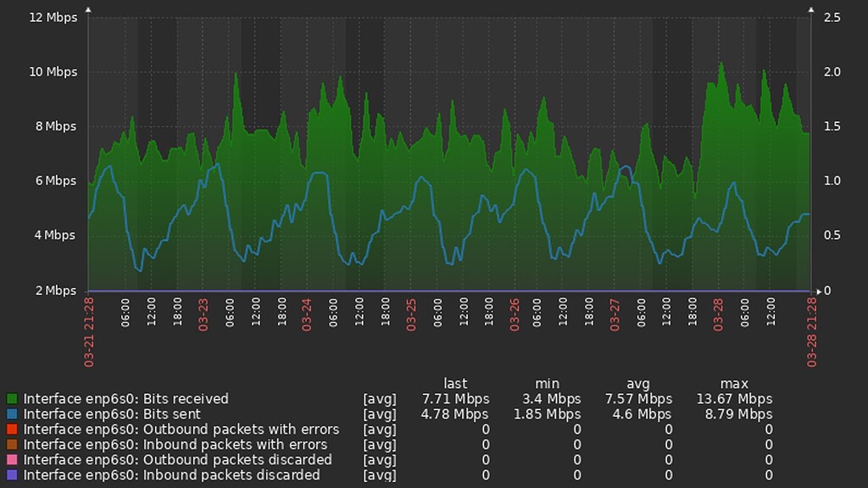Image resolution: width=868 pixels, height=488 pixels.
Task: Toggle visibility of the Bits received series
Action: 127,399
